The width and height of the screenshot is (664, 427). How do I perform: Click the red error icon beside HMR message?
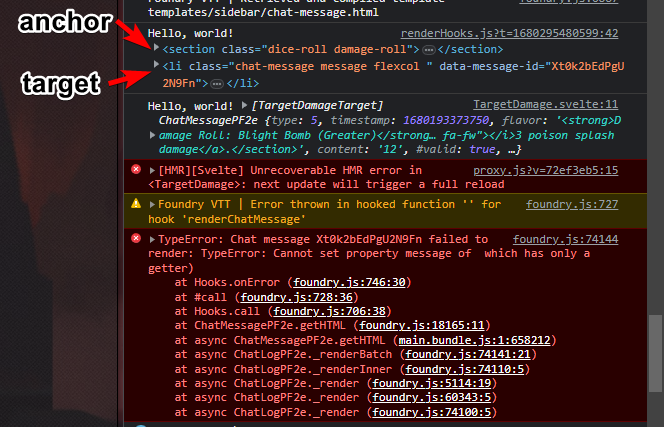pos(136,169)
